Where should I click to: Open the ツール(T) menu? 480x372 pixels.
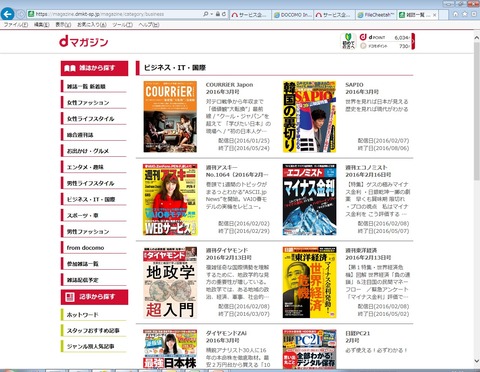(122, 25)
